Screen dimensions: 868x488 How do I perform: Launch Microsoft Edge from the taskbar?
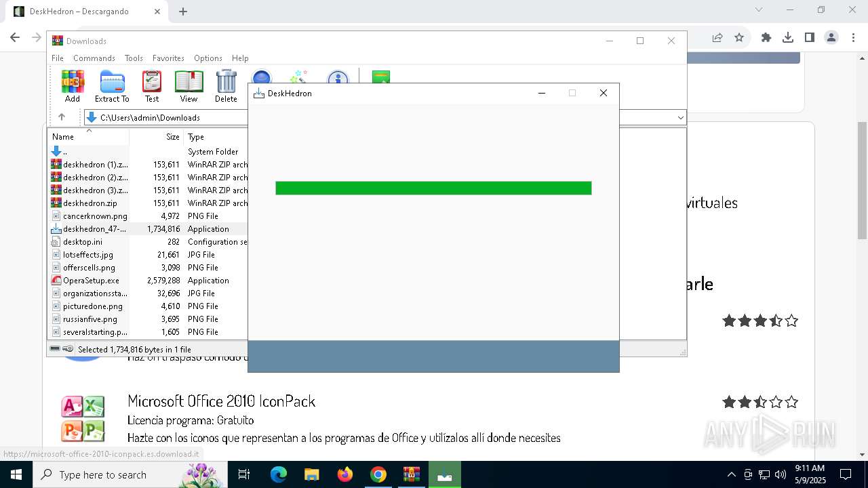pyautogui.click(x=279, y=474)
